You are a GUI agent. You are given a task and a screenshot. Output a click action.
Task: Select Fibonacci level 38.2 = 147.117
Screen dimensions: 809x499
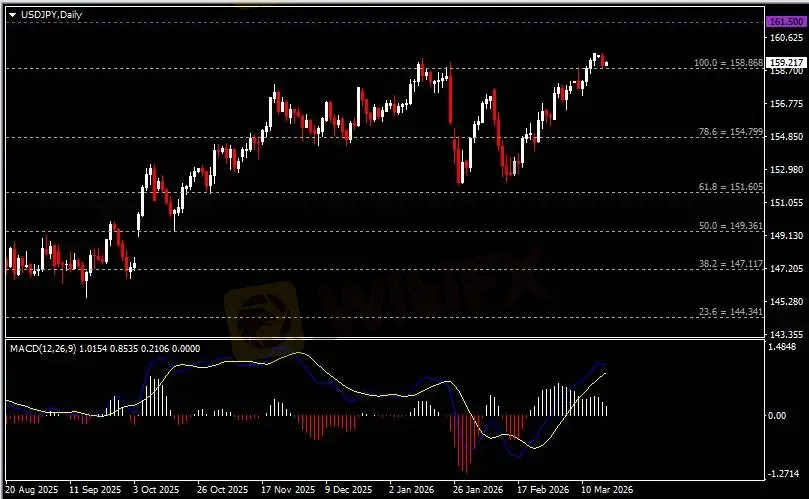[731, 264]
